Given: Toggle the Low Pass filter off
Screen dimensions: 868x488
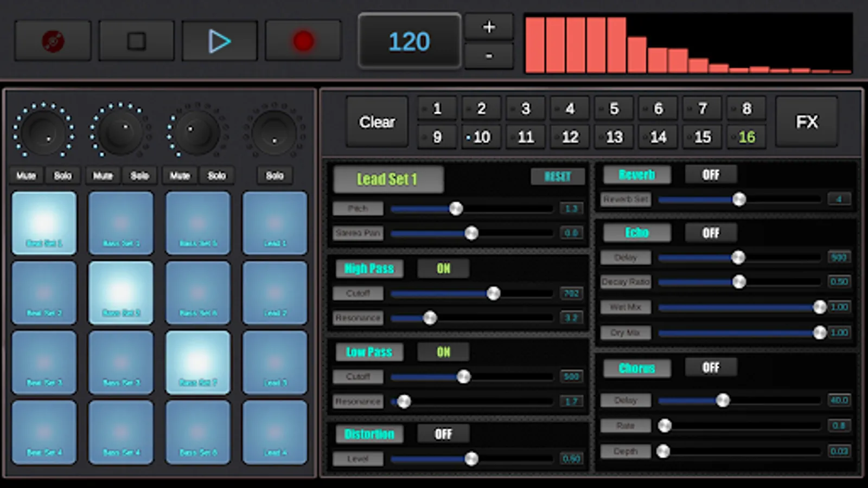Looking at the screenshot, I should coord(443,352).
